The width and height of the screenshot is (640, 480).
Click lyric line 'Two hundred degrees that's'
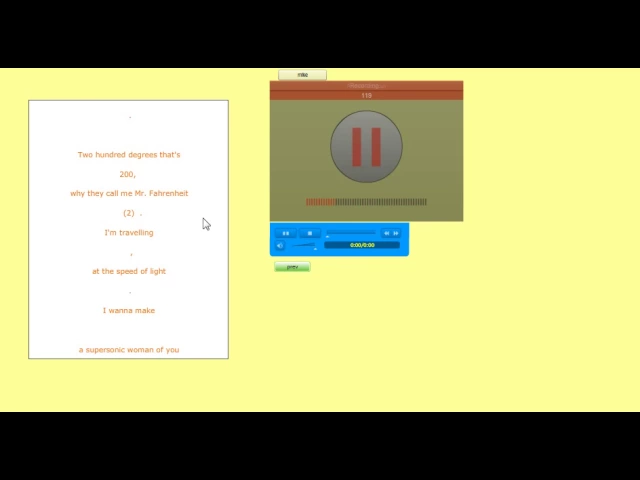[129, 155]
